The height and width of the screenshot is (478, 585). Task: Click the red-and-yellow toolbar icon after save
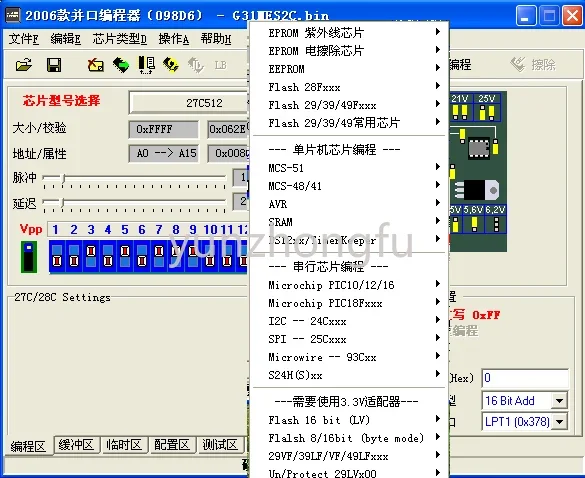point(96,65)
